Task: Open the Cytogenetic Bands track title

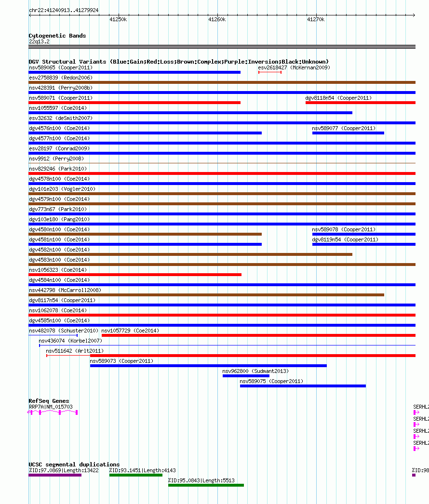Action: coord(57,36)
